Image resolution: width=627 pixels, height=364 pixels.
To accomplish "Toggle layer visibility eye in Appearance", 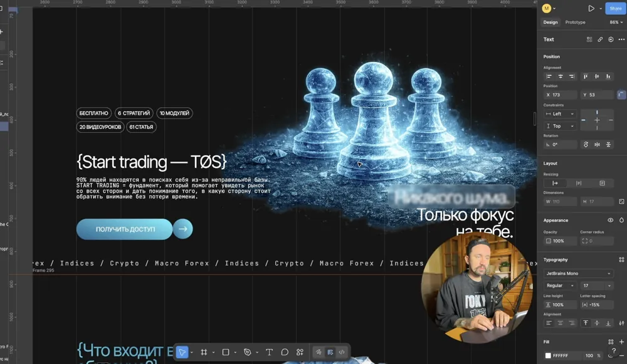I will pos(610,220).
